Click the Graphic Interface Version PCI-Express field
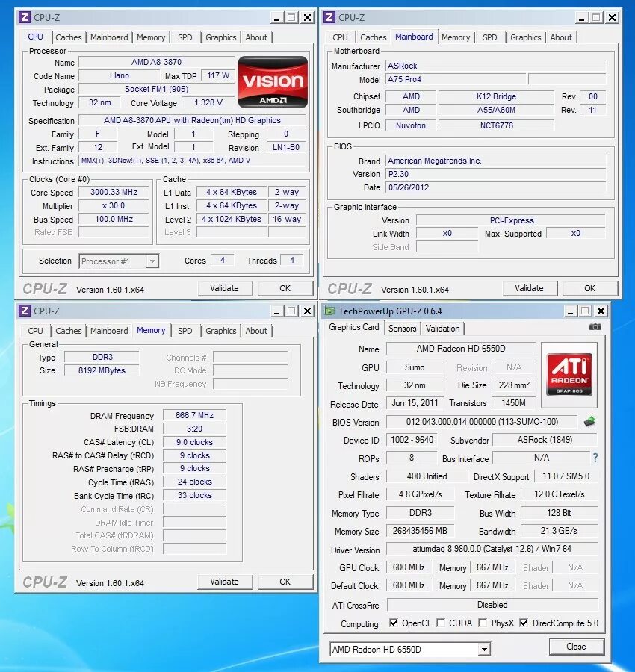This screenshot has width=635, height=672. click(511, 220)
